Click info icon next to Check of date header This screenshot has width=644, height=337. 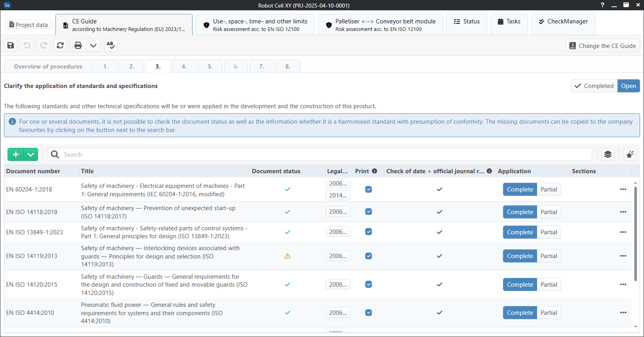pos(490,171)
